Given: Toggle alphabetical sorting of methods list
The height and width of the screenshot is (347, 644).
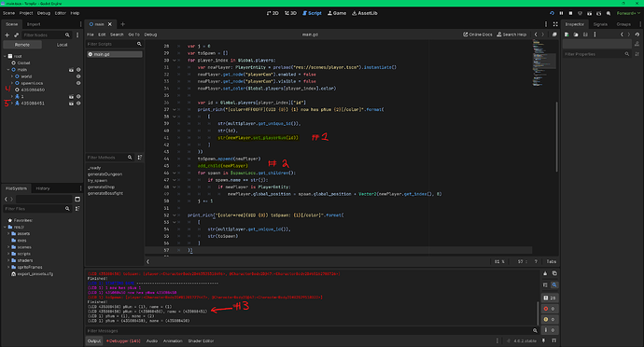Looking at the screenshot, I should pos(140,158).
